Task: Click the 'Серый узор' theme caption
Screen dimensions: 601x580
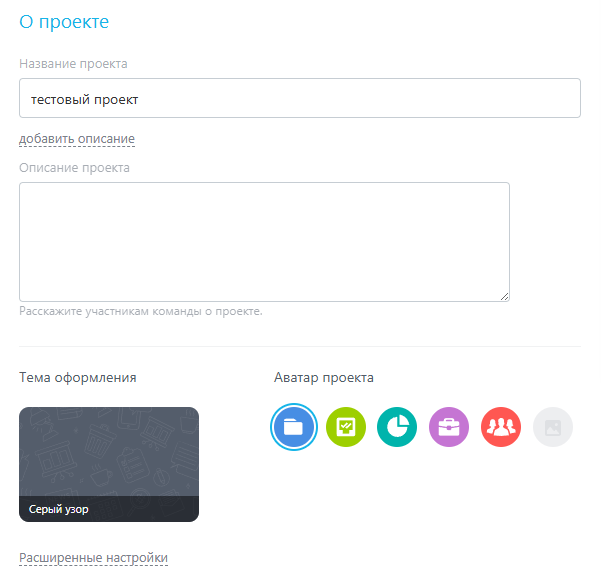Action: [59, 509]
